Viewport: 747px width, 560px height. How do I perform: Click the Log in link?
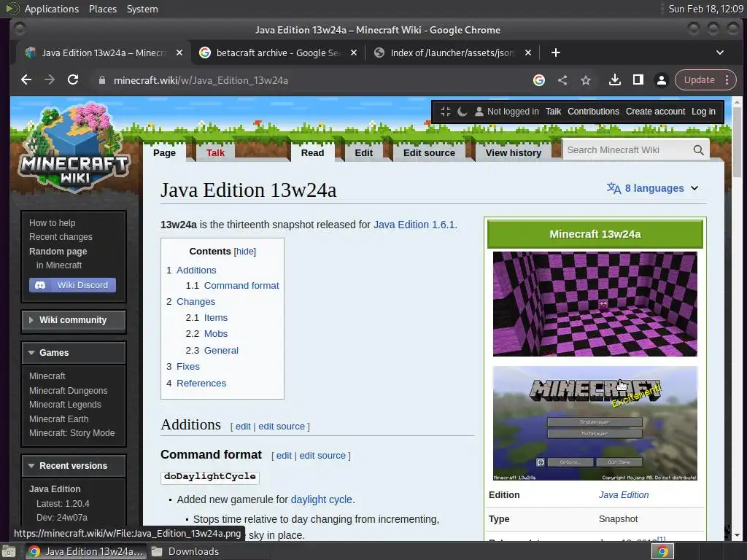coord(703,112)
